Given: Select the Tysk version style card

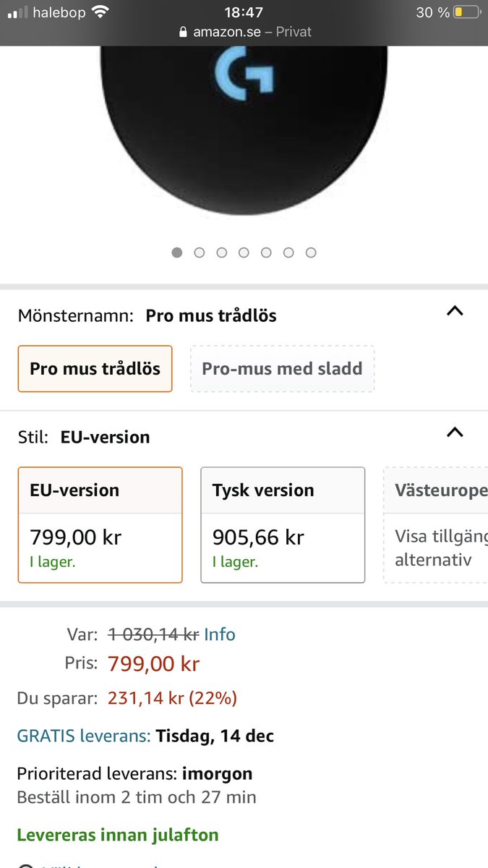Looking at the screenshot, I should [x=283, y=525].
